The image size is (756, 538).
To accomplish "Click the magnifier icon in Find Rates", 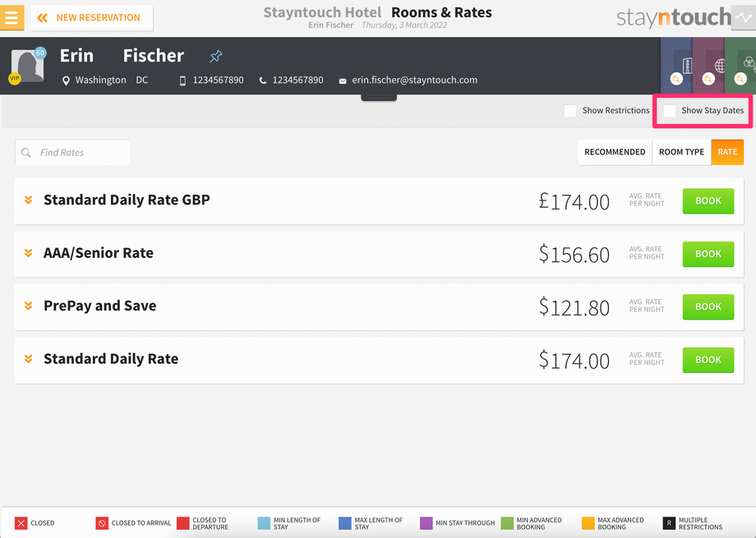I will tap(26, 153).
